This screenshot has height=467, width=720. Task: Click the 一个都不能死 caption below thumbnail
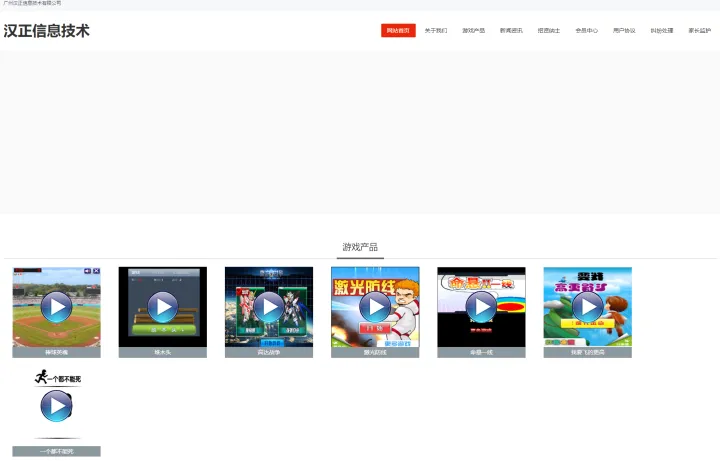56,451
